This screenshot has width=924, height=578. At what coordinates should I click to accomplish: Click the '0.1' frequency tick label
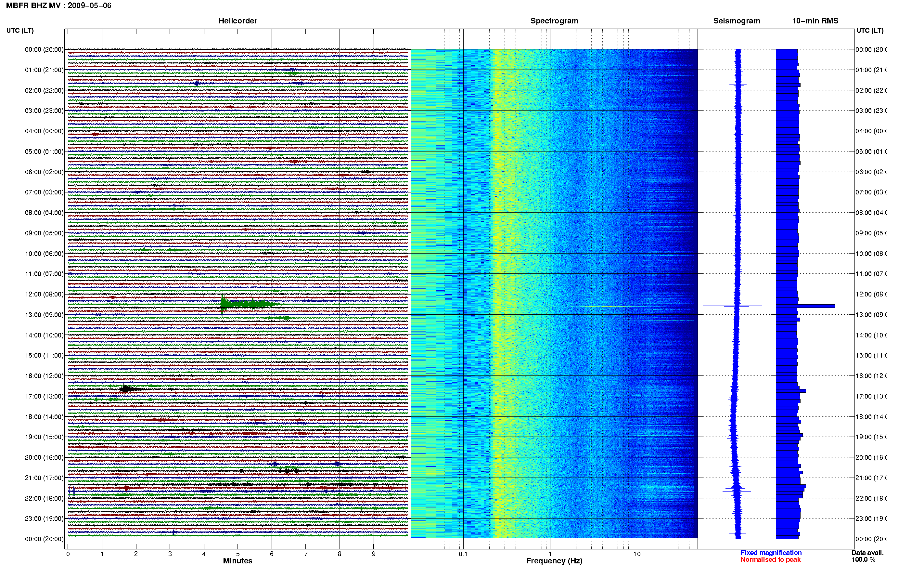(463, 554)
